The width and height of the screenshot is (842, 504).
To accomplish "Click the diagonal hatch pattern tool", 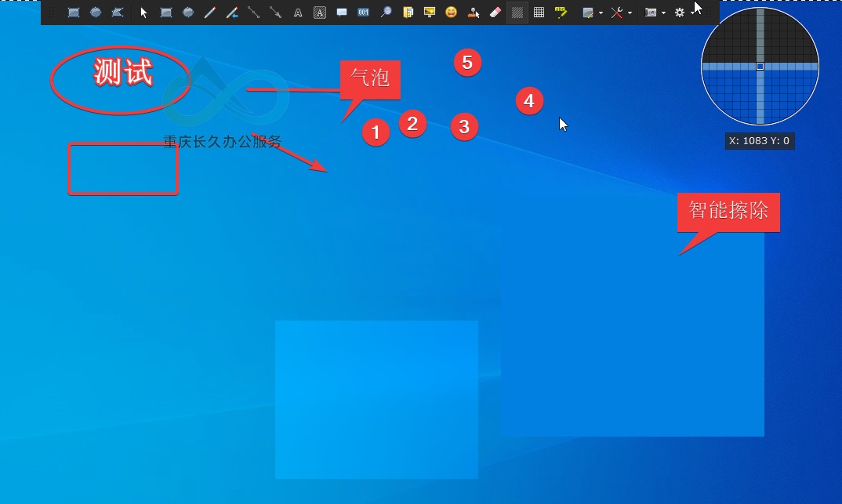I will click(517, 13).
